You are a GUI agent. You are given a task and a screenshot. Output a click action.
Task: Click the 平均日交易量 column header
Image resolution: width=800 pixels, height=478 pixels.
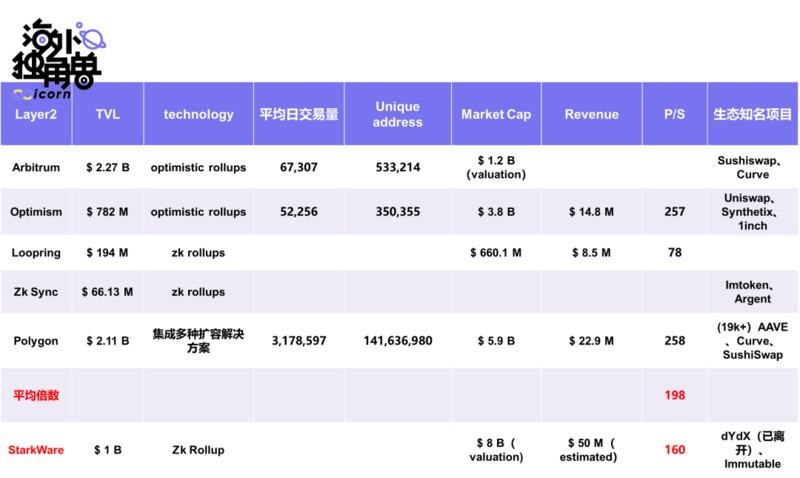coord(299,114)
